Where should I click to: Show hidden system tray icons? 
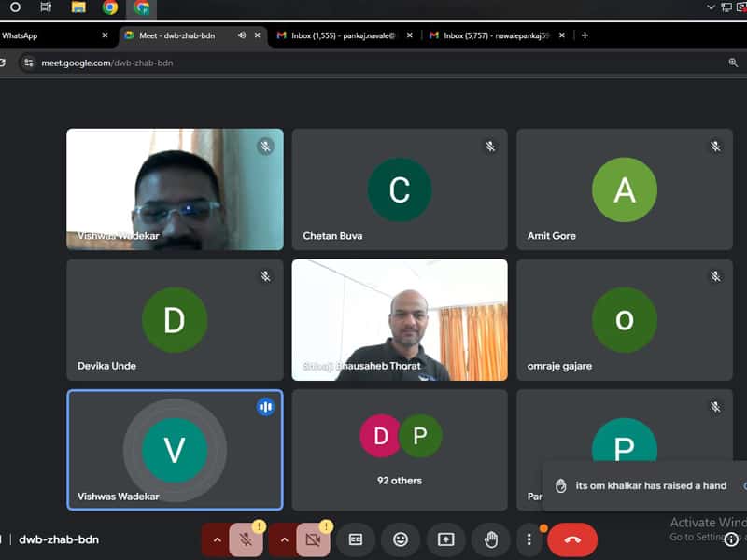pos(711,7)
